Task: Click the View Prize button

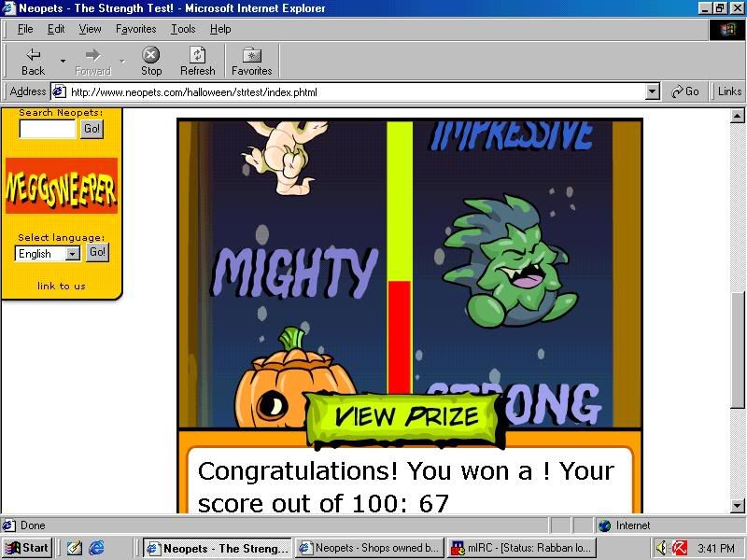Action: pyautogui.click(x=405, y=418)
